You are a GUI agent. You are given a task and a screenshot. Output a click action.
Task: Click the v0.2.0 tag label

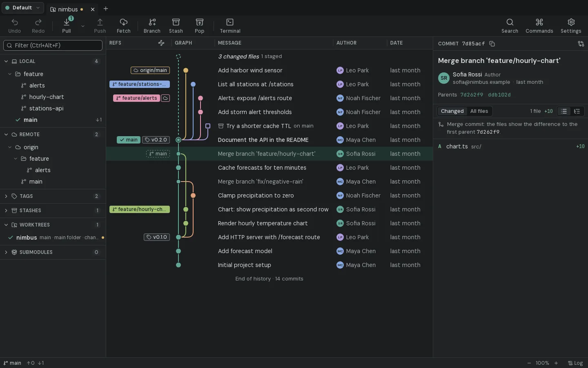tap(156, 140)
